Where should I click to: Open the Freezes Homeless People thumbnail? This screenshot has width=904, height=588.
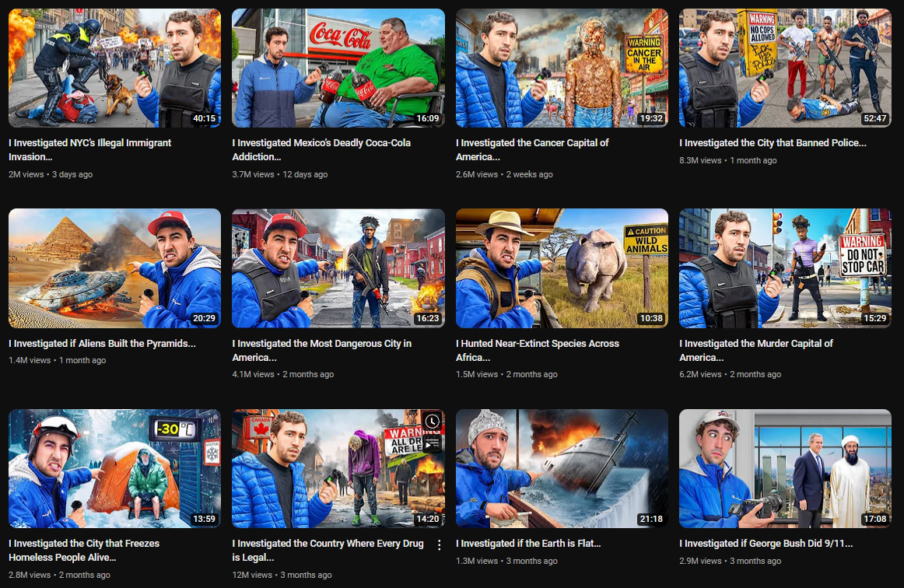tap(114, 469)
